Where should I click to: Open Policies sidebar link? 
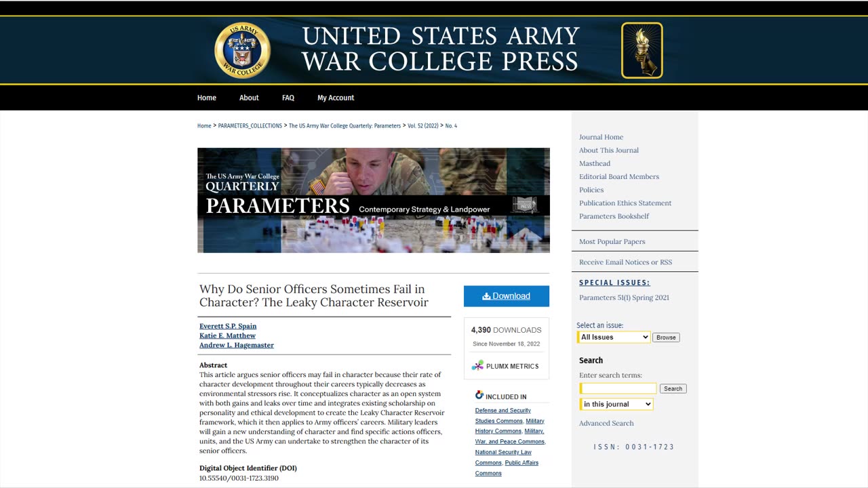591,190
